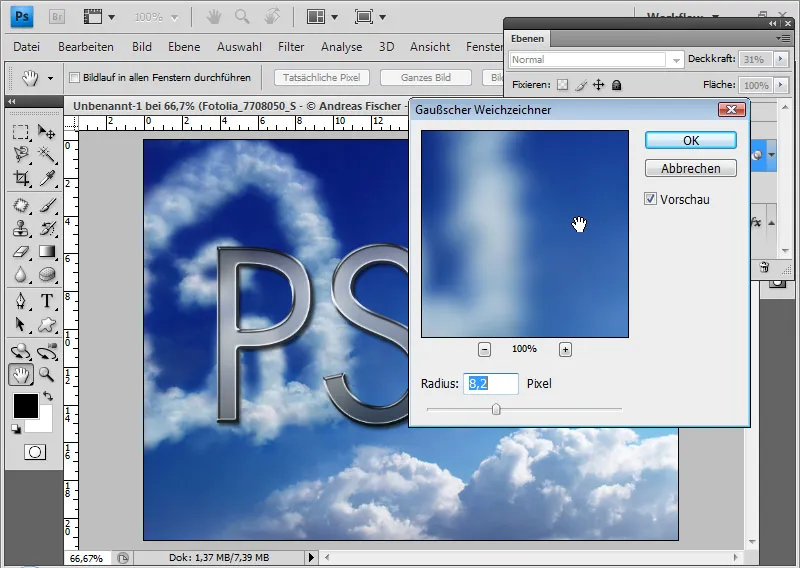
Task: Click the Rotate View icon in top bar
Action: click(272, 17)
